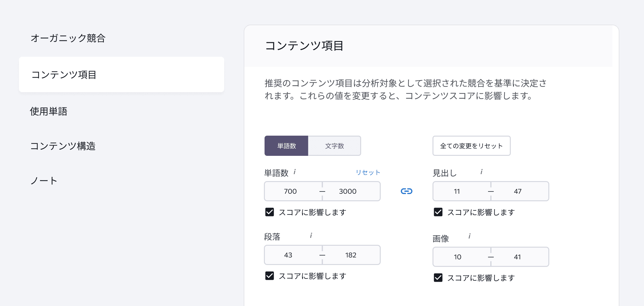Open the オーガニック競合 section
Viewport: 644px width, 306px height.
tap(68, 38)
